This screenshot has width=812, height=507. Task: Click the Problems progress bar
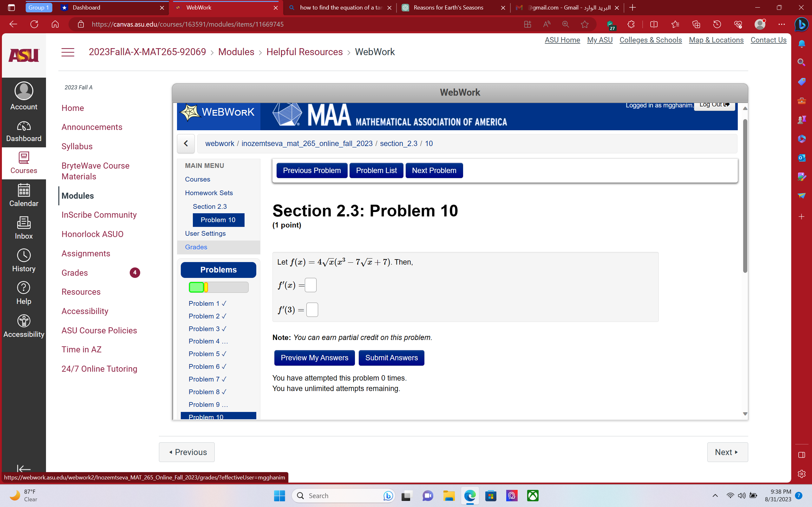(x=219, y=287)
